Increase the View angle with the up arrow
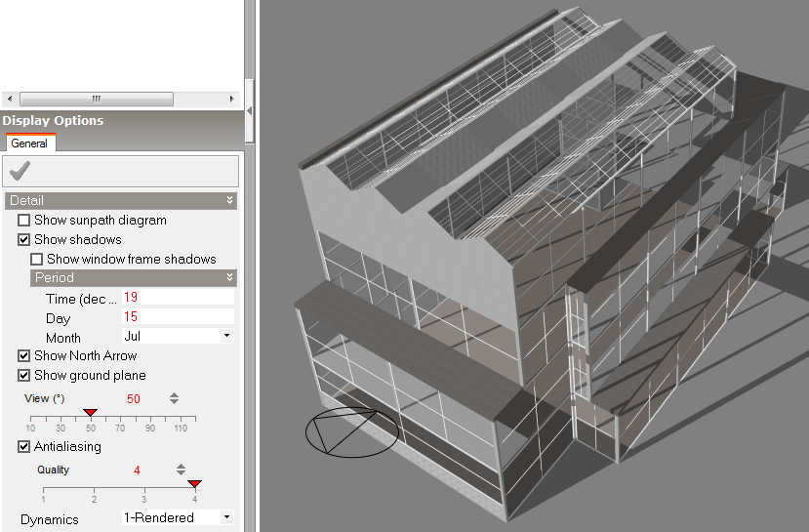809x532 pixels. 174,394
